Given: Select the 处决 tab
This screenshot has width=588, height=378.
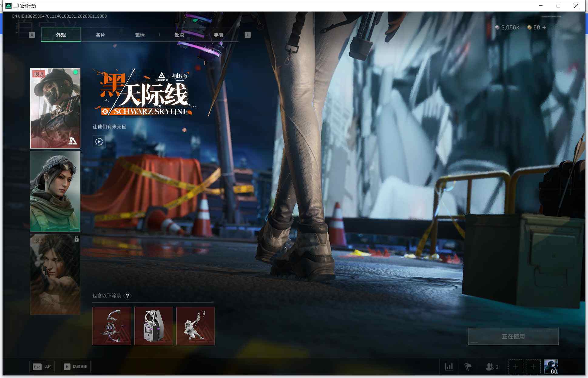Looking at the screenshot, I should tap(179, 35).
